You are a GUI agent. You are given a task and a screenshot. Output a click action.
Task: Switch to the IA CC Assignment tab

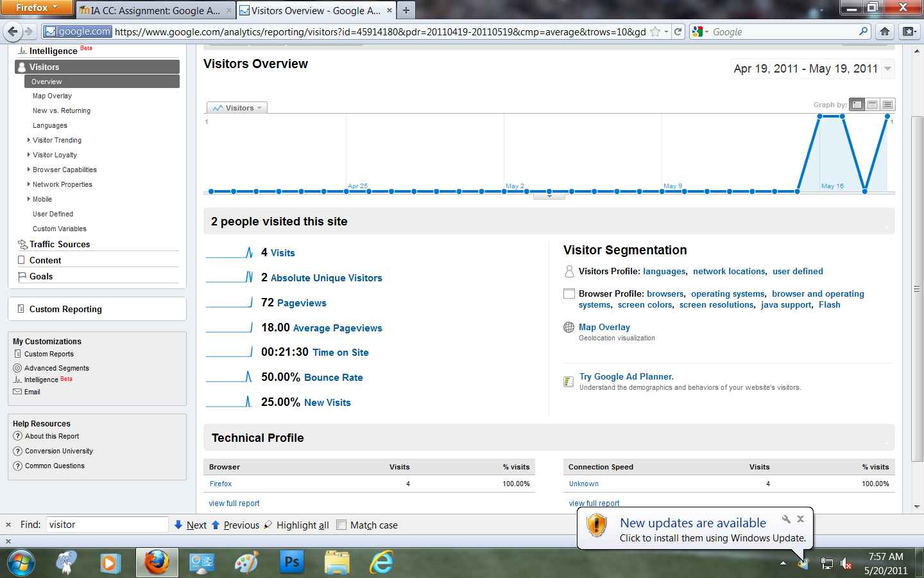(x=155, y=10)
